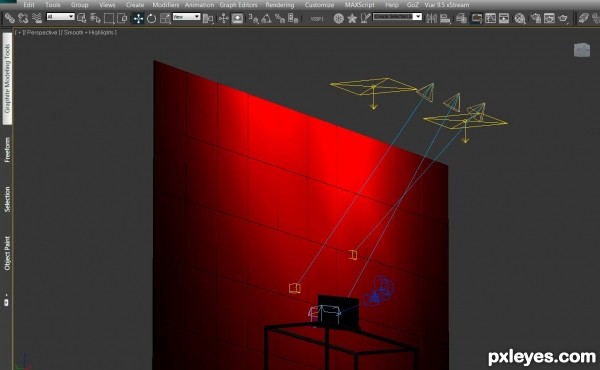Viewport: 600px width, 370px height.
Task: Open the Select by Name dialog
Action: [95, 18]
